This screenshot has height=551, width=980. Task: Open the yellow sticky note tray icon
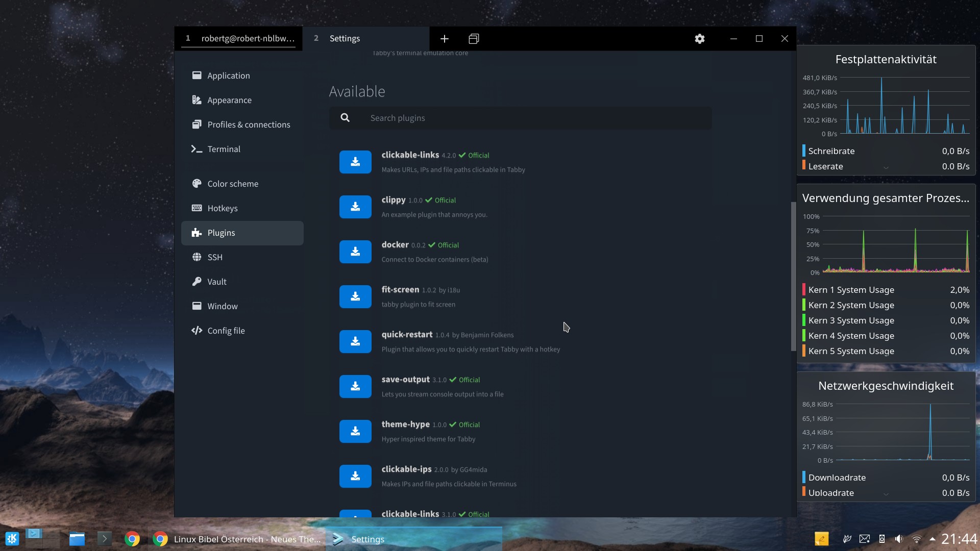pos(821,539)
